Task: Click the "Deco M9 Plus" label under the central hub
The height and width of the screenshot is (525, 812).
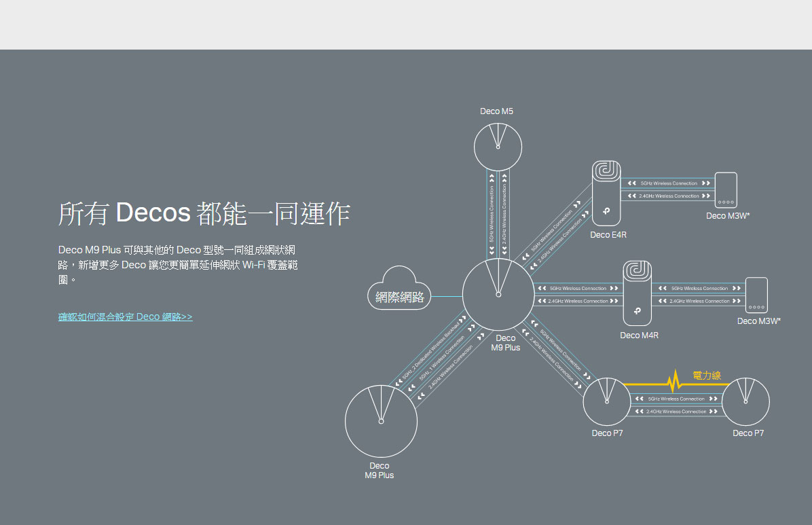Action: tap(505, 342)
